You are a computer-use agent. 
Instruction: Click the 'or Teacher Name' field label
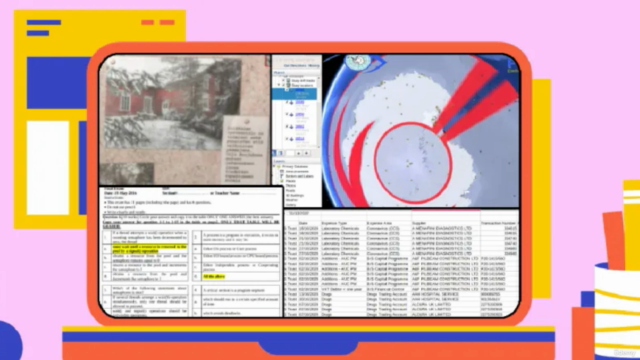click(x=225, y=193)
